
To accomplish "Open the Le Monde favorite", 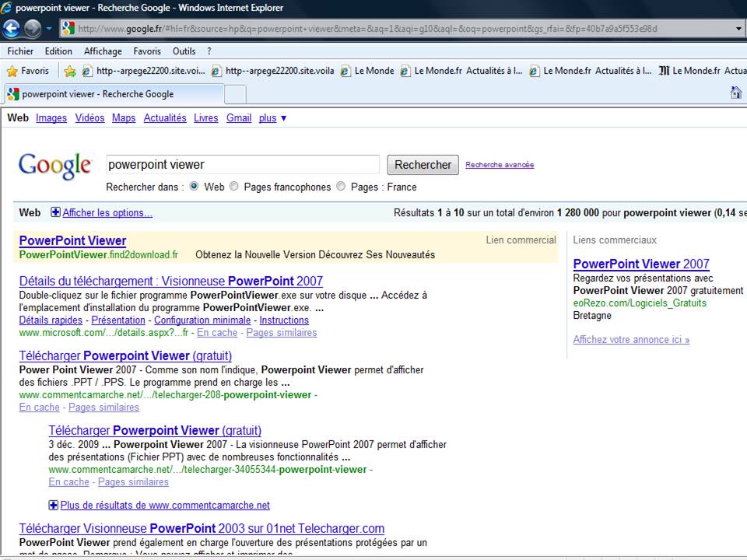I will tap(366, 71).
